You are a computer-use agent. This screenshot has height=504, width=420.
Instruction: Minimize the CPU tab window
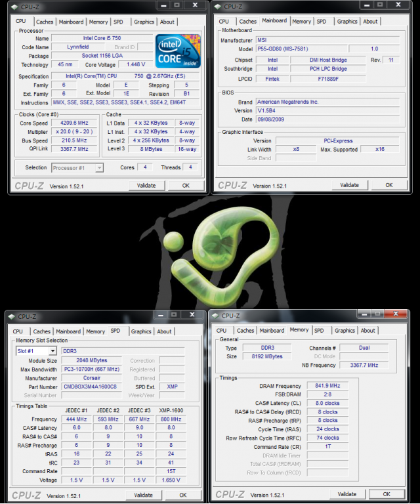(163, 5)
